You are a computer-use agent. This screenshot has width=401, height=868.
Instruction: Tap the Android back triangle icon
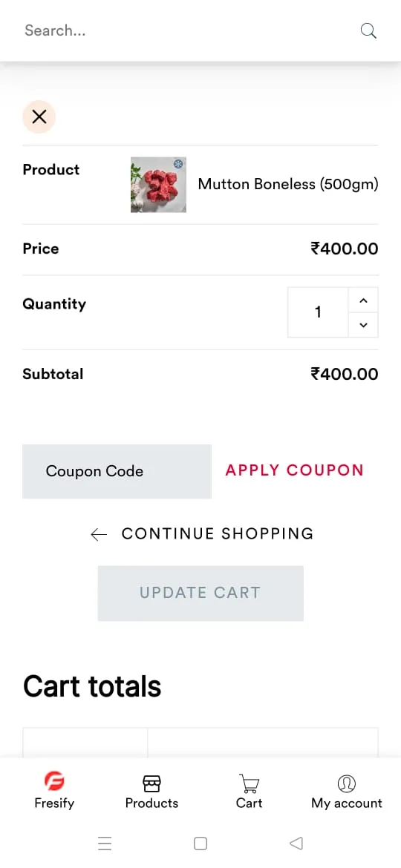[x=296, y=844]
